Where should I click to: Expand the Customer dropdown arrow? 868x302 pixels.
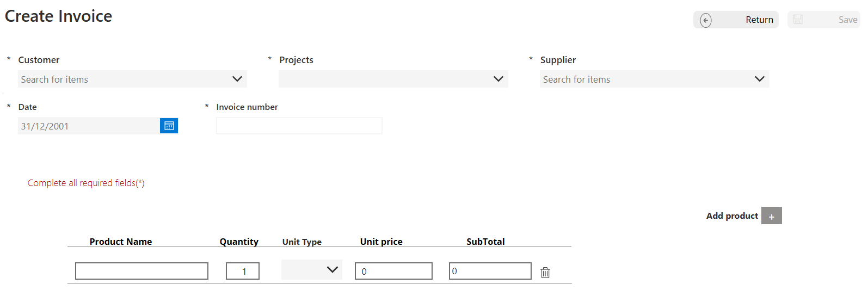[x=237, y=79]
